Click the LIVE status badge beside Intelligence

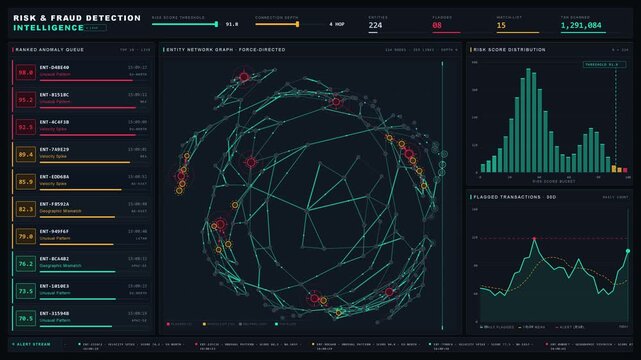tap(96, 28)
